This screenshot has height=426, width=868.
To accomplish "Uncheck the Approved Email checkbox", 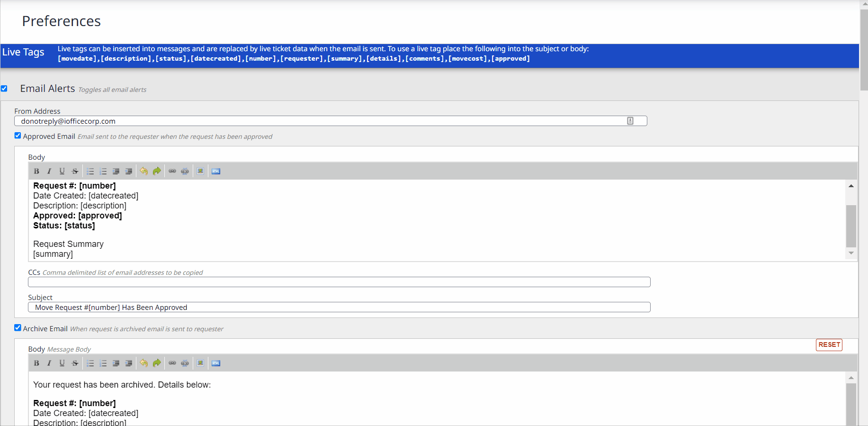I will click(18, 136).
